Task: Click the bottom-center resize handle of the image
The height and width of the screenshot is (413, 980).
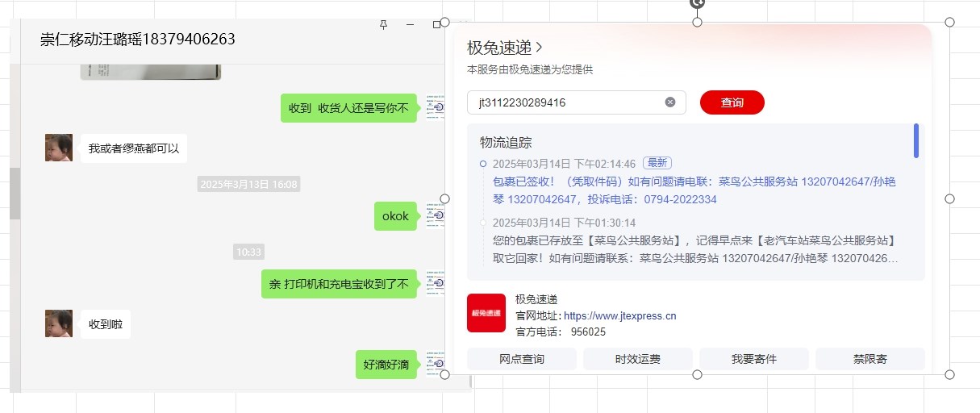Action: pos(698,374)
